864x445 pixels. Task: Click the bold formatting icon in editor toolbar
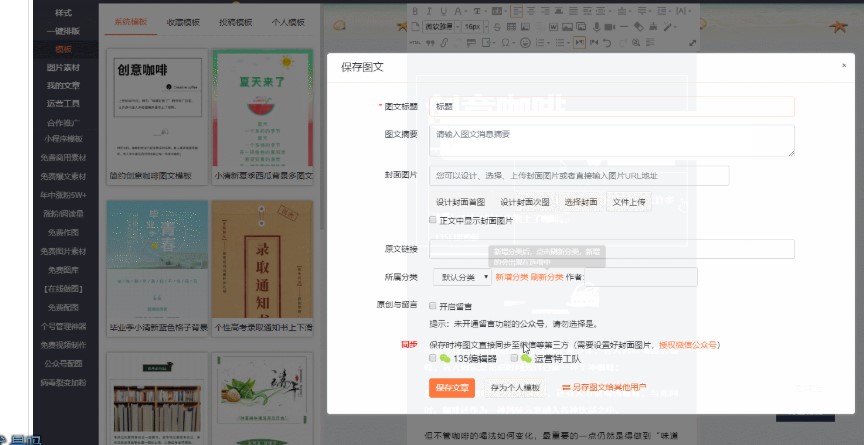[x=415, y=11]
